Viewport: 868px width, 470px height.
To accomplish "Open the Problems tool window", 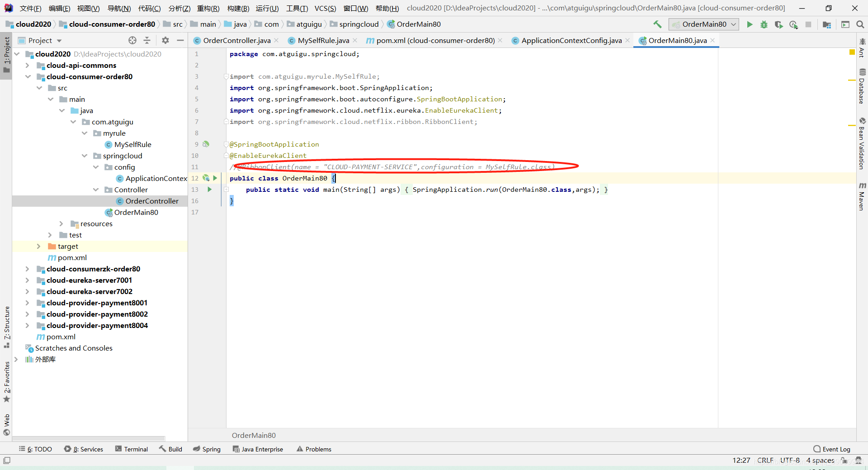I will coord(314,449).
